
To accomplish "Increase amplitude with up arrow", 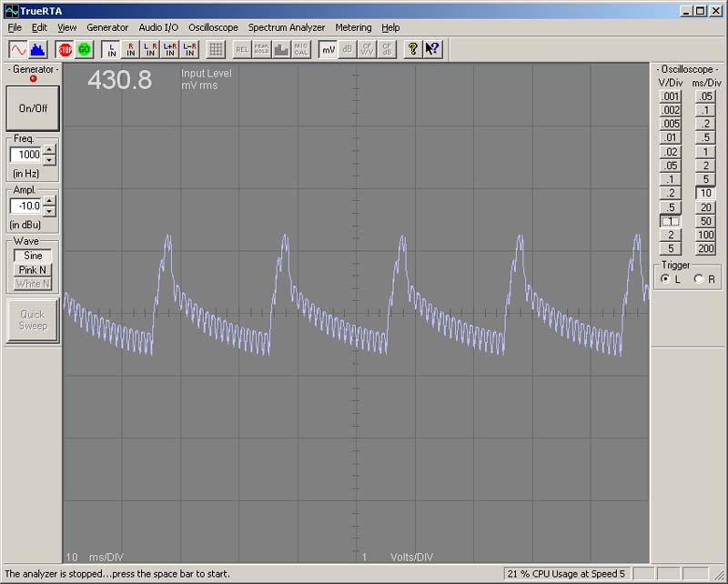I will (49, 200).
